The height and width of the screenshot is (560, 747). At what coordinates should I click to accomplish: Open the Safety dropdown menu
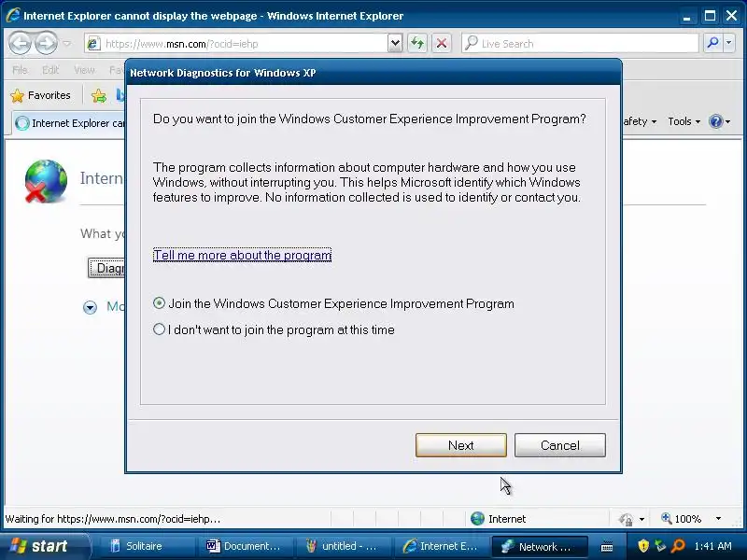pos(640,121)
